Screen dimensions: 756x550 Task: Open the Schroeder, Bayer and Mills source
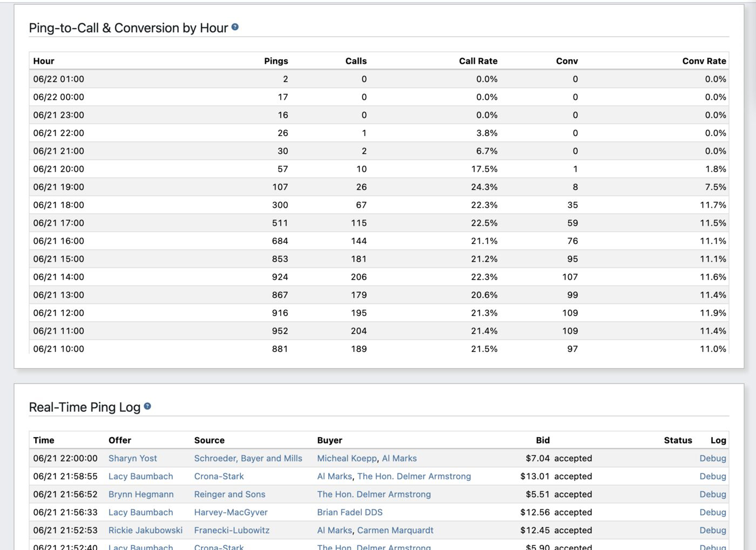(x=248, y=458)
